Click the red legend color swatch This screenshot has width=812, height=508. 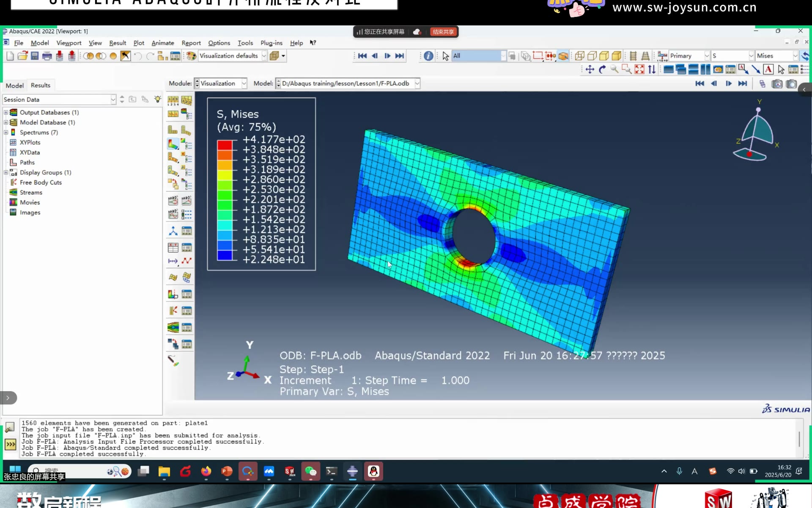(x=225, y=145)
